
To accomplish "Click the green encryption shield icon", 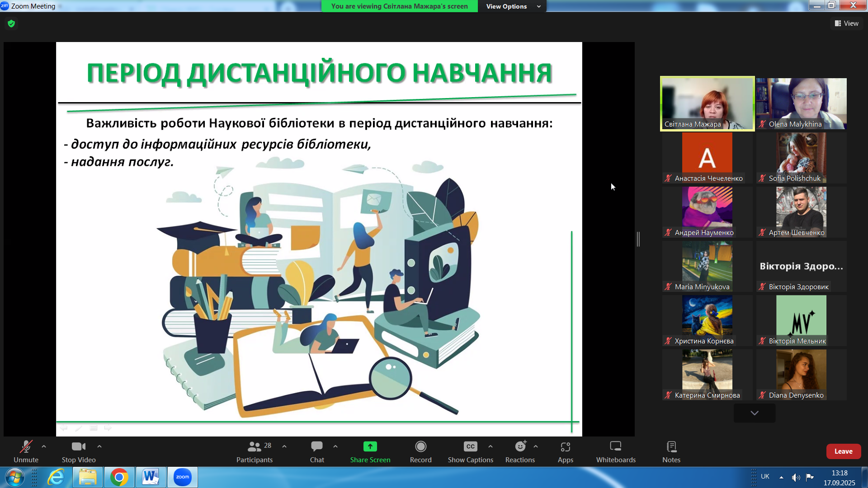I will click(x=11, y=23).
